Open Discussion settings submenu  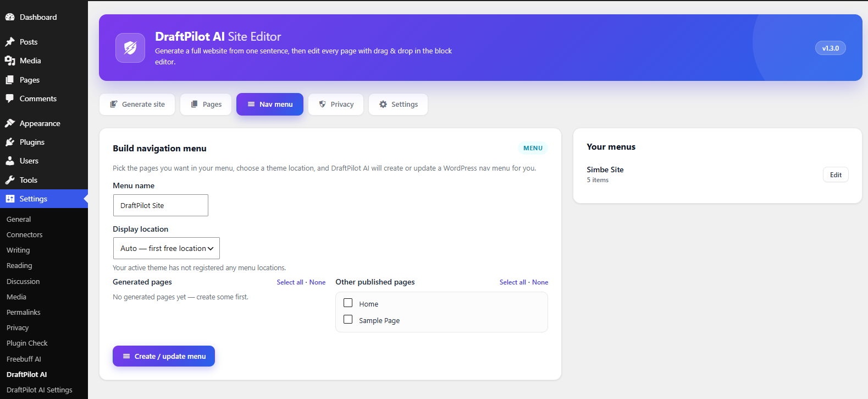click(x=23, y=281)
